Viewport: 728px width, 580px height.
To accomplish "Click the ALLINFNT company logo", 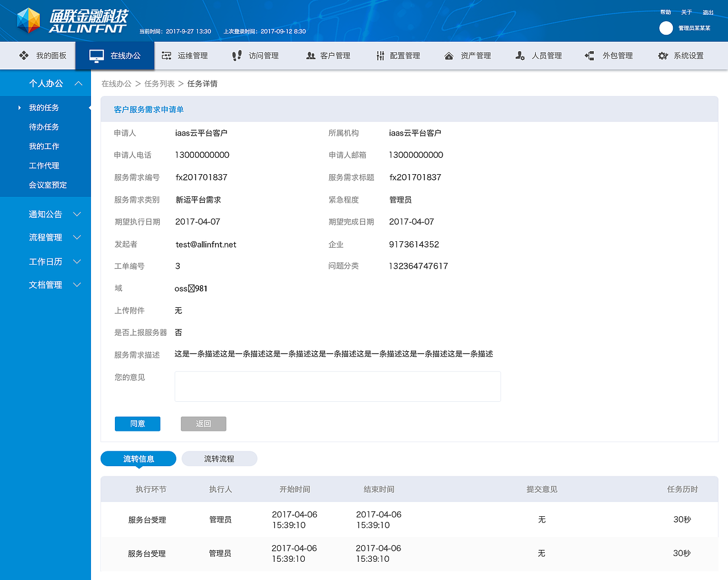I will pos(71,20).
